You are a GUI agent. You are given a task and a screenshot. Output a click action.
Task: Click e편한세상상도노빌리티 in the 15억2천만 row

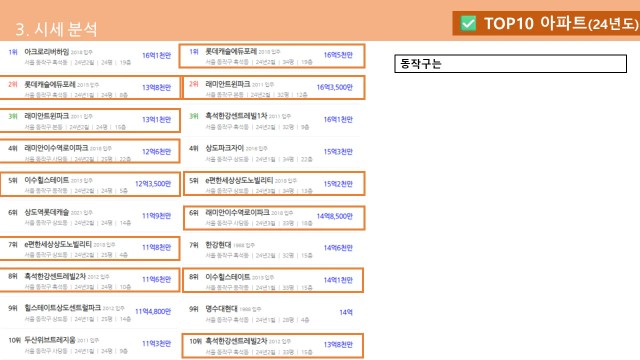(x=239, y=180)
